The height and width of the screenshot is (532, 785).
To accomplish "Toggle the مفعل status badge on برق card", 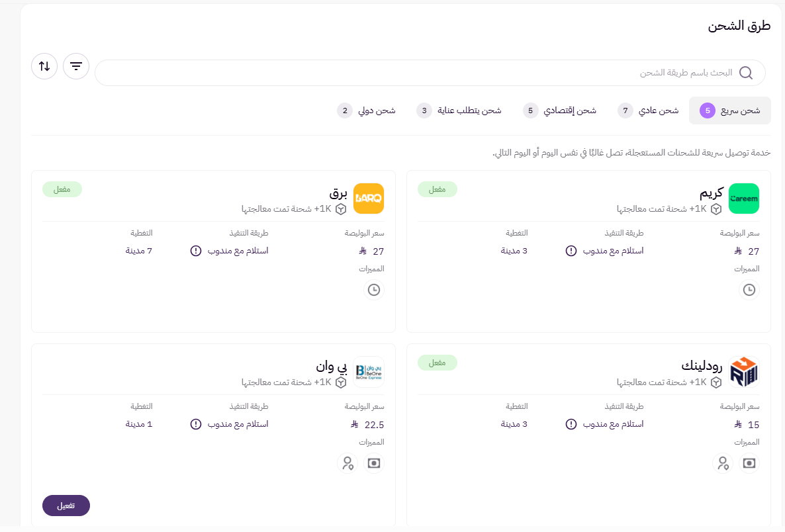I will 62,189.
